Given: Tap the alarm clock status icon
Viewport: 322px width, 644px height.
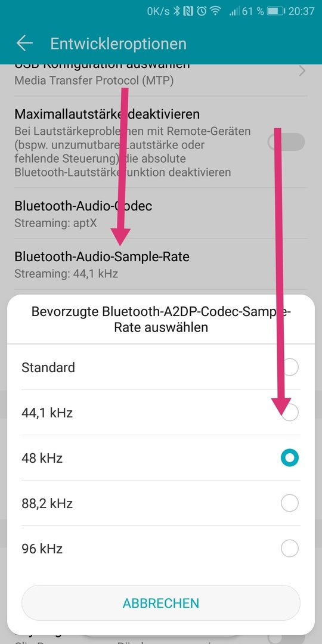Looking at the screenshot, I should (x=202, y=11).
